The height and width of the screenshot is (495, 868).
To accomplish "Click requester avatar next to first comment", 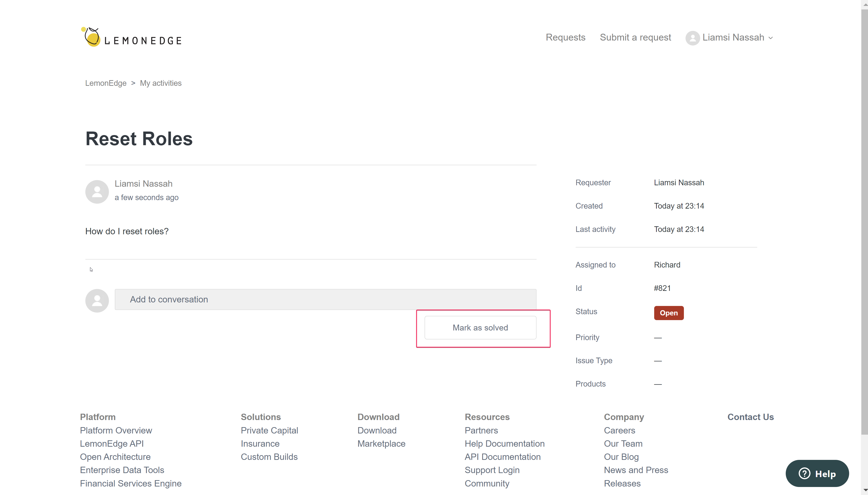I will click(x=97, y=192).
